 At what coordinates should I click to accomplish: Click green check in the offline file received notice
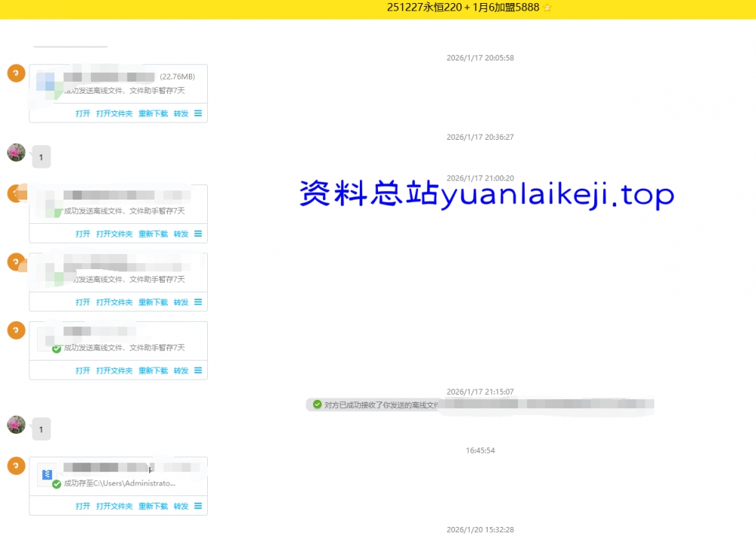pos(317,404)
